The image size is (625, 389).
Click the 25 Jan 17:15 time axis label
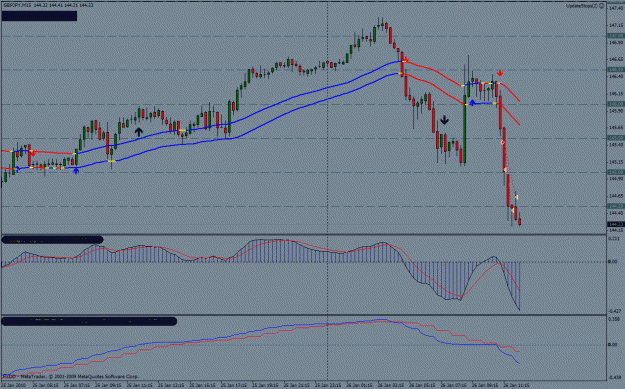(233, 385)
